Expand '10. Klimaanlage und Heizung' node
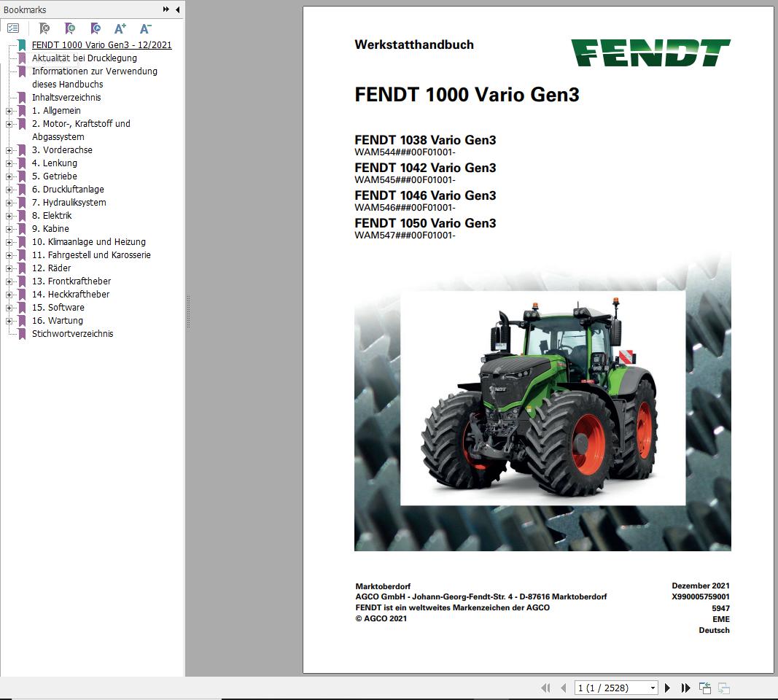The image size is (778, 700). click(x=9, y=242)
